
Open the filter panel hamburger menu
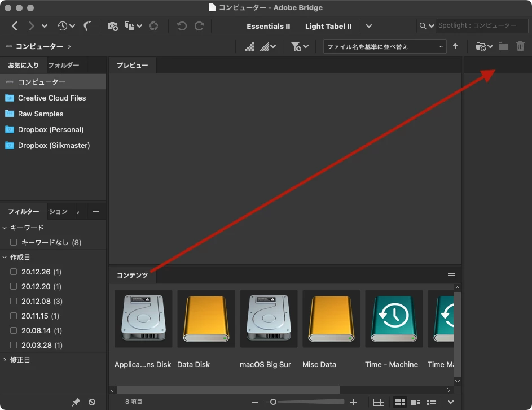[x=96, y=212]
